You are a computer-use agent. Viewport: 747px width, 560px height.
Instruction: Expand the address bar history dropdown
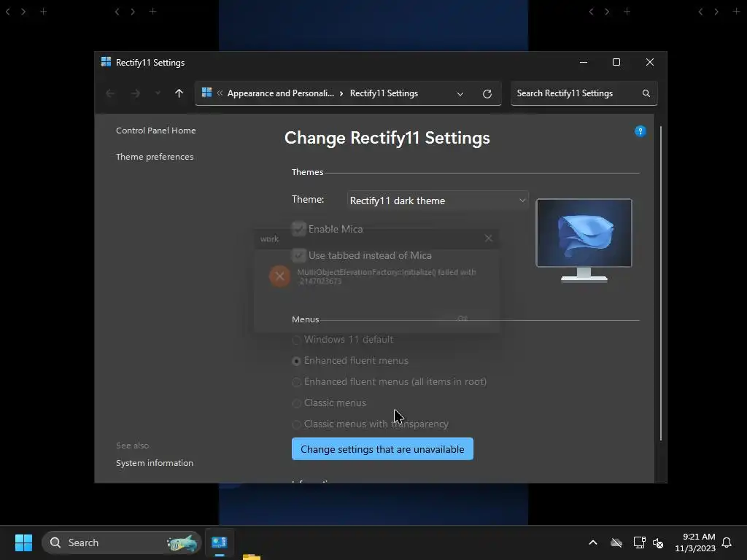[460, 94]
